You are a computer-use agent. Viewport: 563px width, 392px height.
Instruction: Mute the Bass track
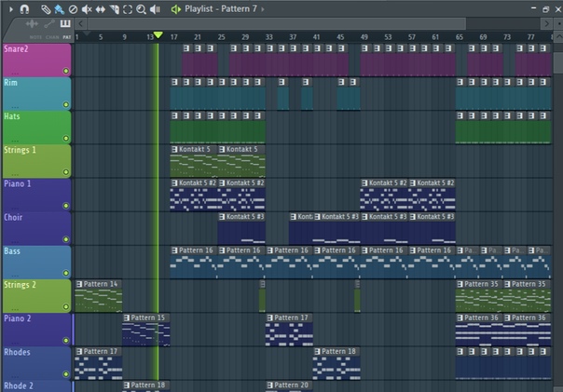pyautogui.click(x=65, y=273)
